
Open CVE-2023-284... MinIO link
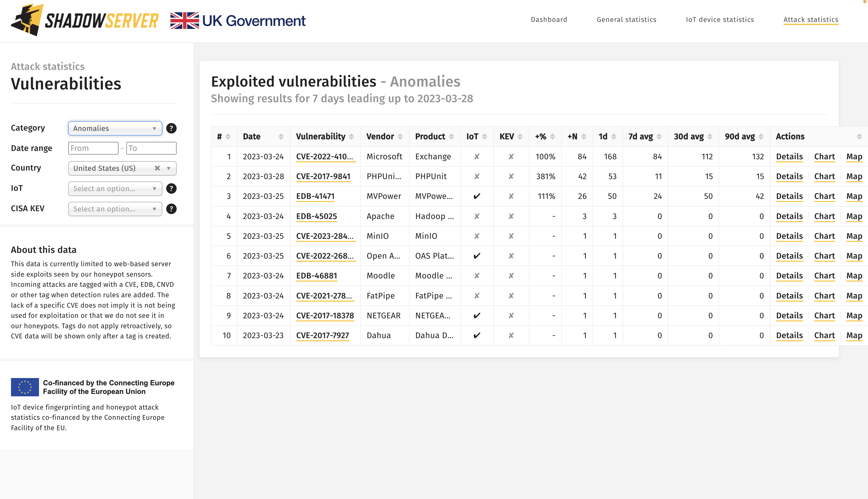(x=325, y=236)
